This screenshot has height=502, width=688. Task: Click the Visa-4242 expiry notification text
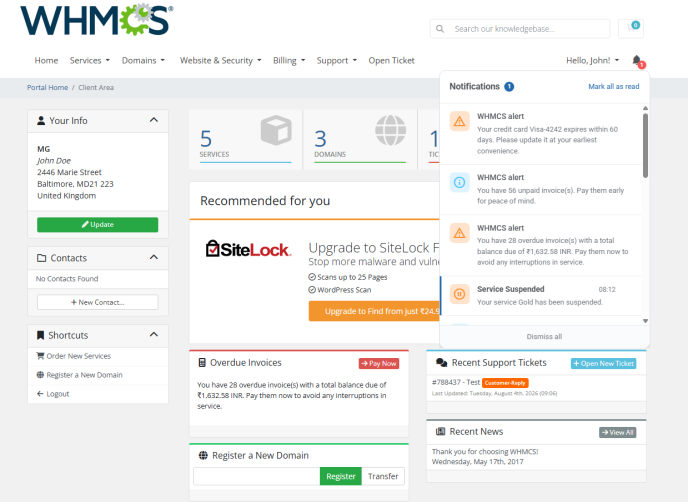click(547, 140)
